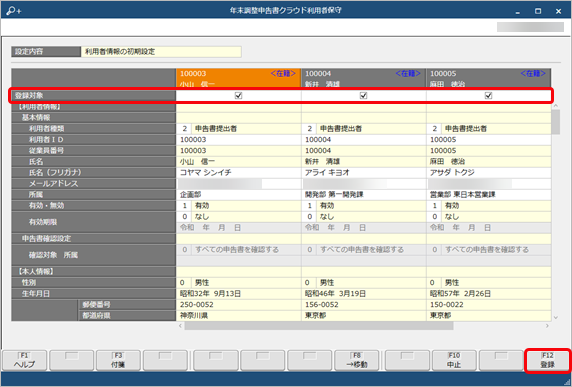Screen dimensions: 572x387
Task: Minimize the 年末調整申告書クラウド利用者保守 window
Action: point(518,11)
